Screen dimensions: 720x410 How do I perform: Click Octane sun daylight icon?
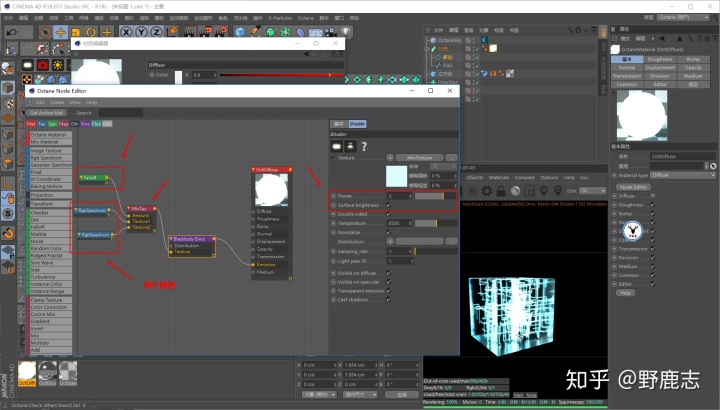tap(58, 65)
